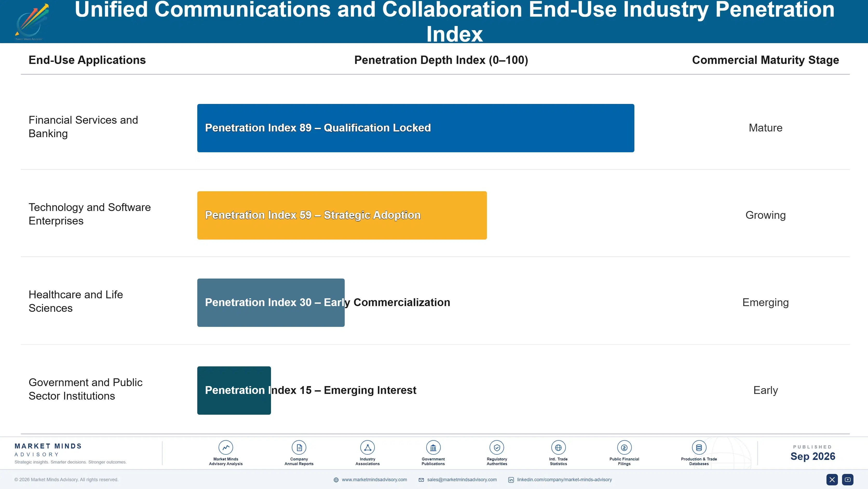Viewport: 868px width, 489px height.
Task: Click the Public Financial Filings icon
Action: [624, 447]
